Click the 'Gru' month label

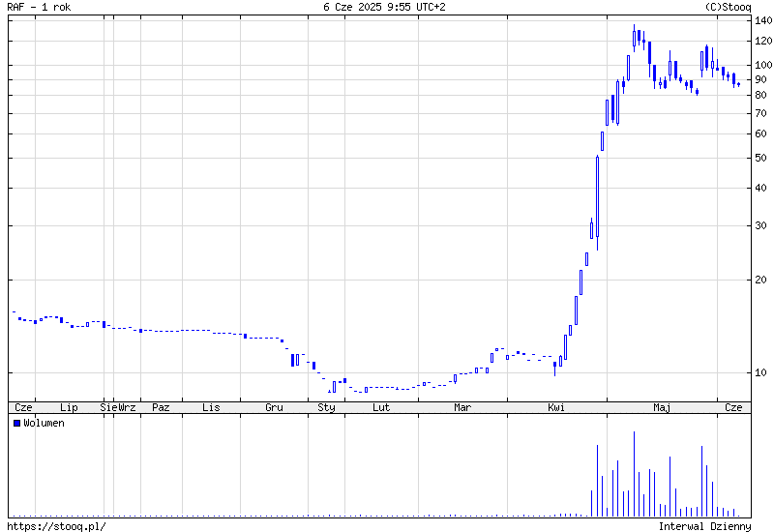[274, 407]
